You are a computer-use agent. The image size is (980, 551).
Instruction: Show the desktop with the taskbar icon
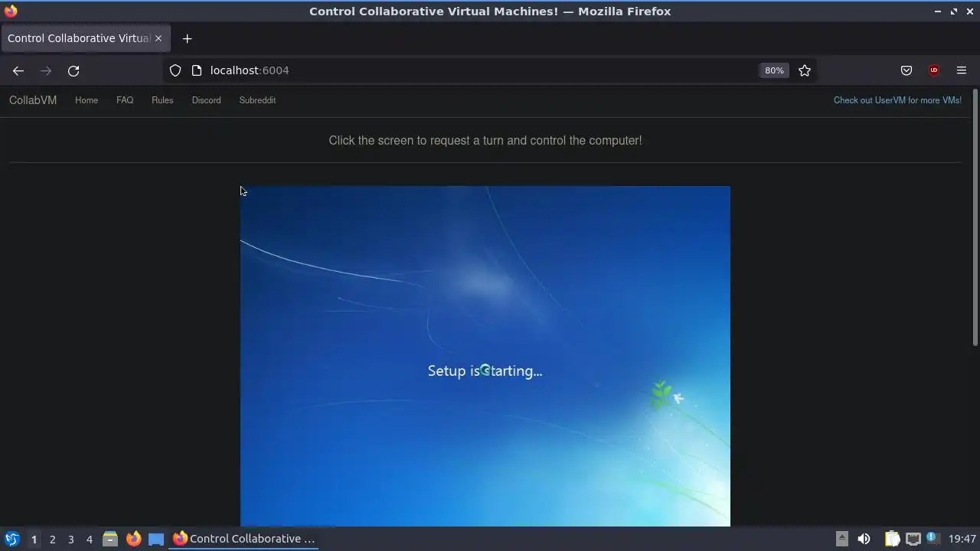(x=156, y=539)
